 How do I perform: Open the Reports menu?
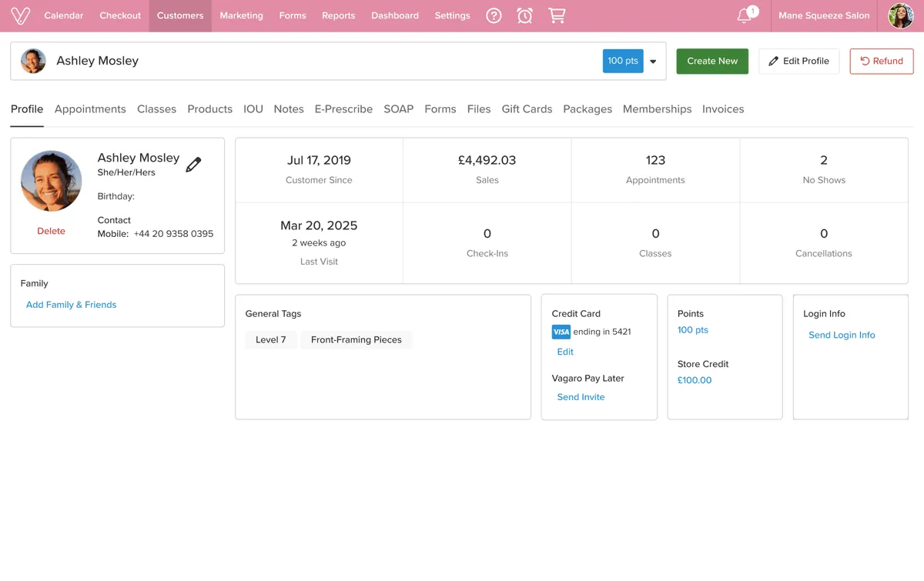339,15
